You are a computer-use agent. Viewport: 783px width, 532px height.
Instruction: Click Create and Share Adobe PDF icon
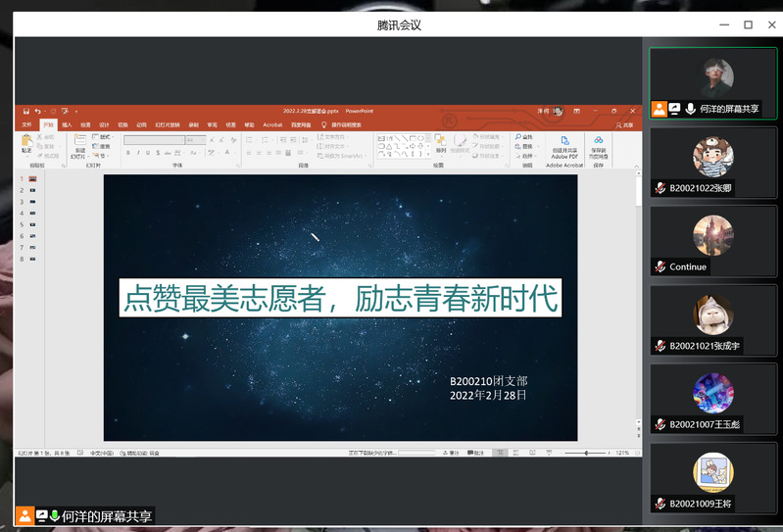(x=564, y=144)
